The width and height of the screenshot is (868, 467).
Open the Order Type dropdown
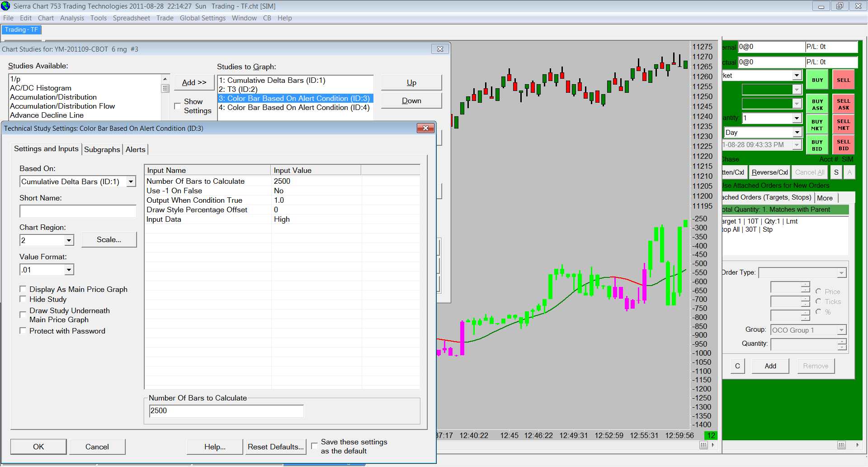(841, 273)
